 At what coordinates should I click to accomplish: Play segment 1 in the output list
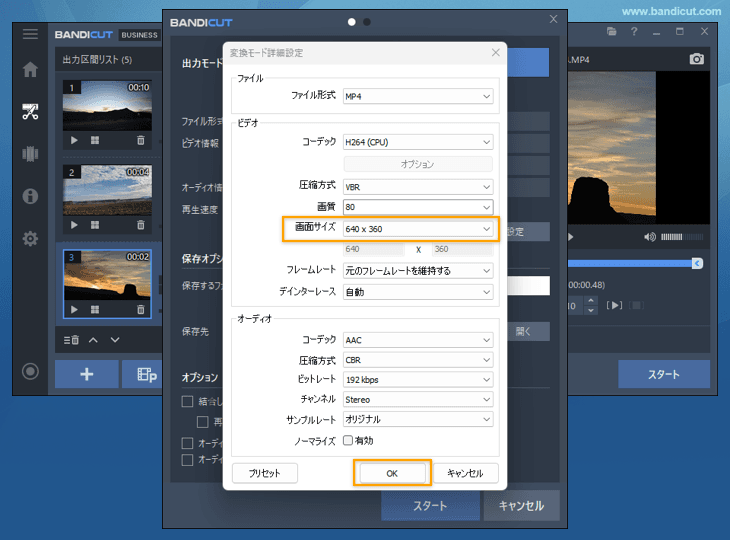[74, 140]
